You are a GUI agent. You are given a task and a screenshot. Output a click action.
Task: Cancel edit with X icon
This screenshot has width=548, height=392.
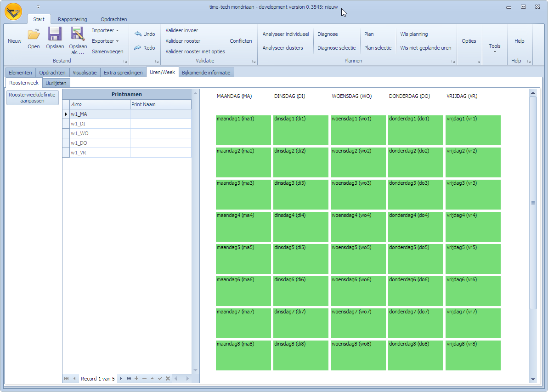pos(168,378)
